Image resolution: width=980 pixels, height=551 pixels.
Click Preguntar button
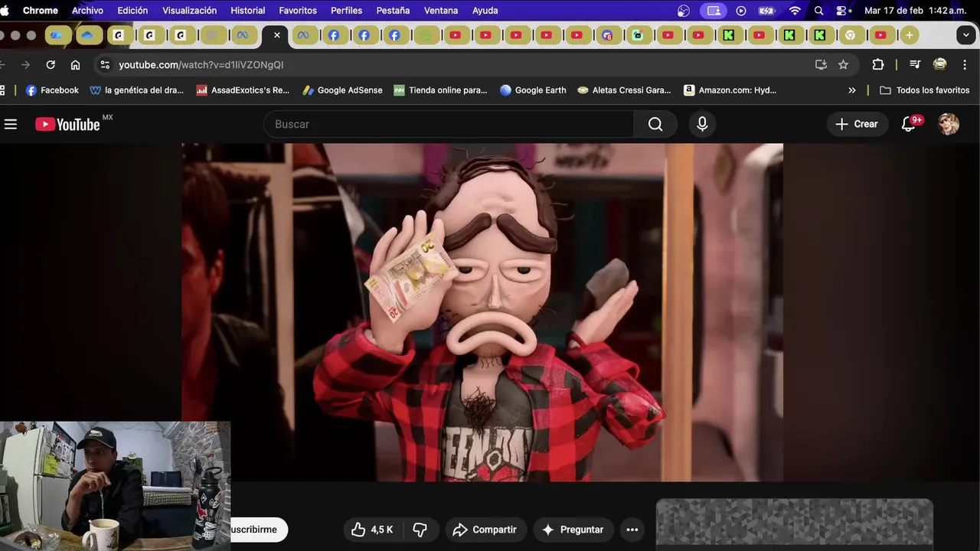point(573,530)
